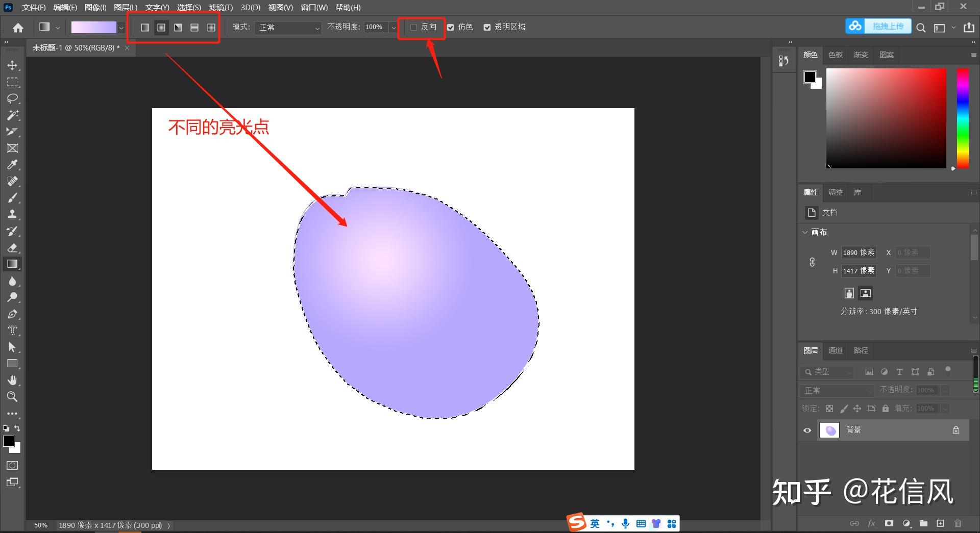Select the Lasso tool
Screen dimensions: 980x533
click(x=12, y=98)
